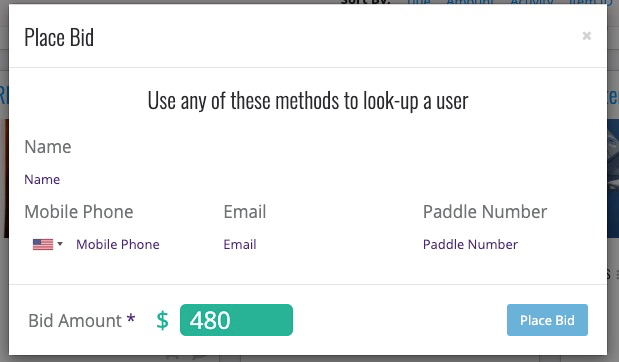Close the Place Bid dialog with X
The height and width of the screenshot is (362, 619).
(x=587, y=36)
